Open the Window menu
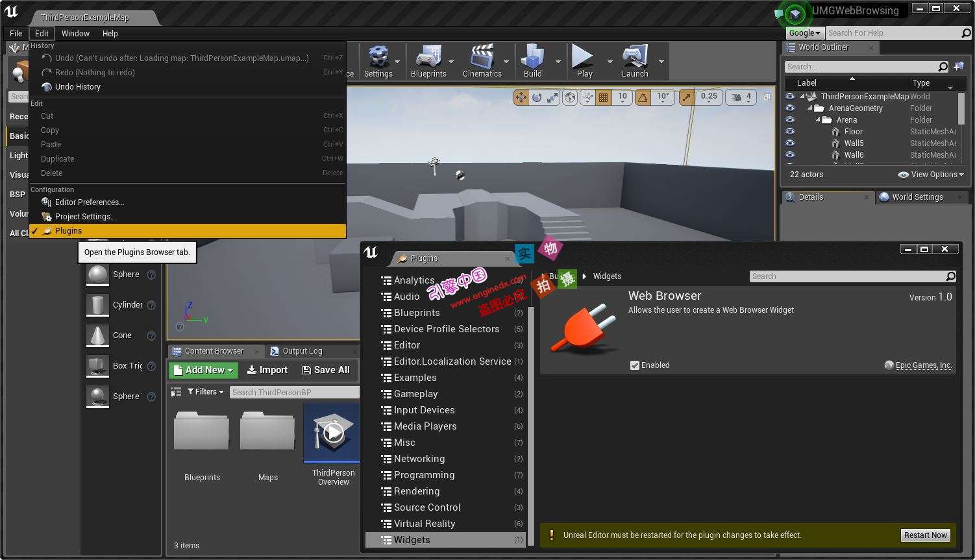 tap(75, 33)
